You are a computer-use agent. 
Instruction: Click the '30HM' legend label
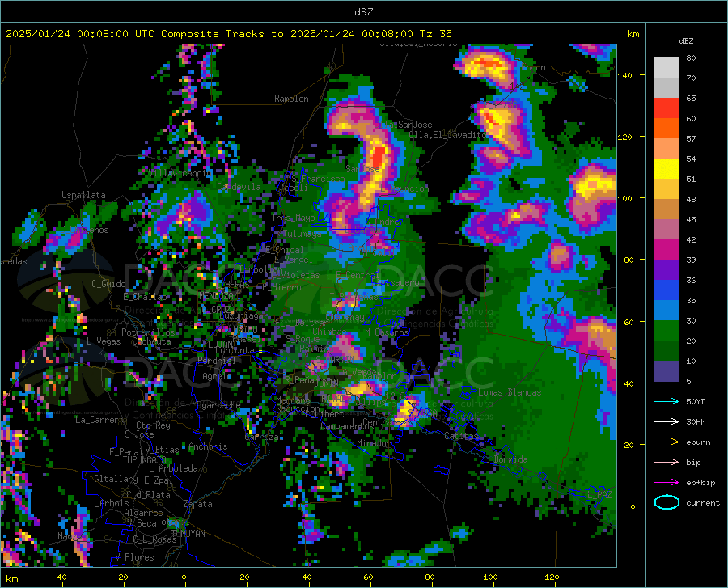(696, 421)
